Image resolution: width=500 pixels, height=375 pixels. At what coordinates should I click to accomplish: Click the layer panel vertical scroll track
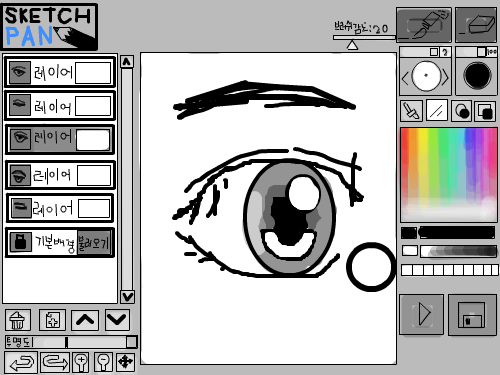click(127, 179)
